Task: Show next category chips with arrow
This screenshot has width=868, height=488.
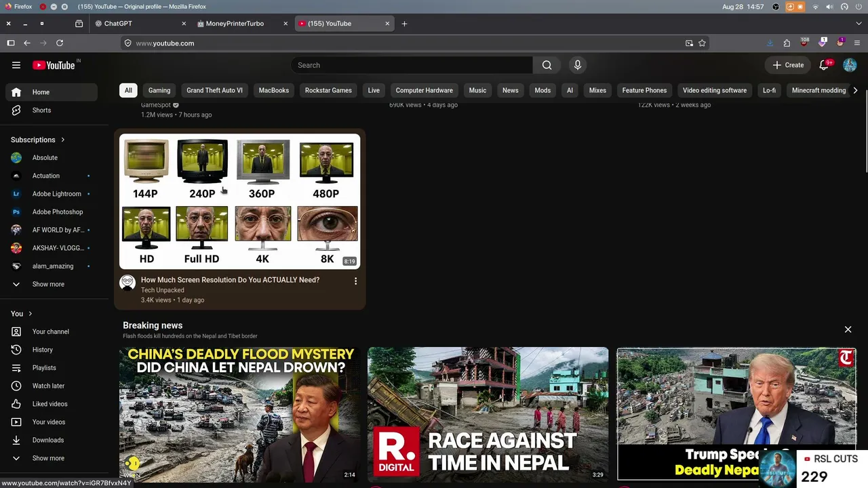Action: click(855, 90)
